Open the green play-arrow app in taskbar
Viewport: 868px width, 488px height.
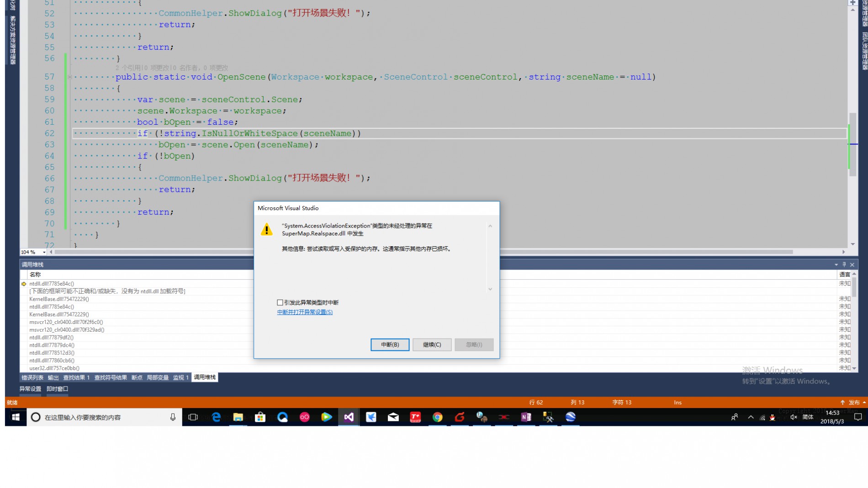tap(326, 417)
